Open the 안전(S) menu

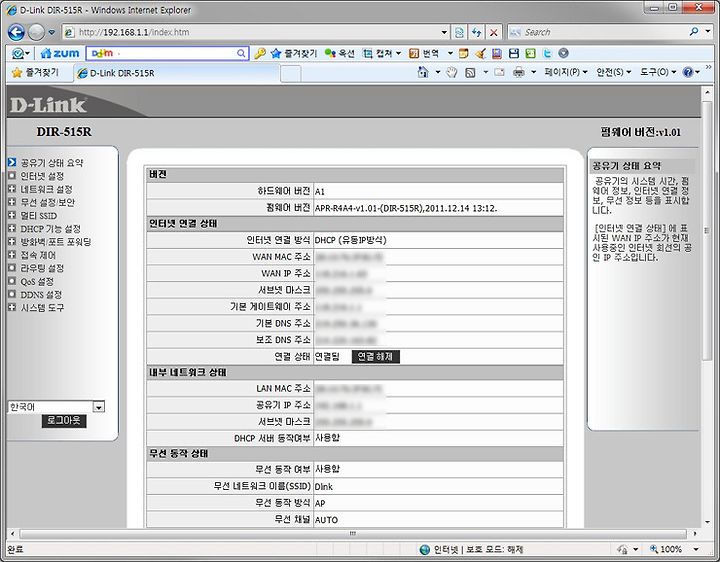click(613, 72)
